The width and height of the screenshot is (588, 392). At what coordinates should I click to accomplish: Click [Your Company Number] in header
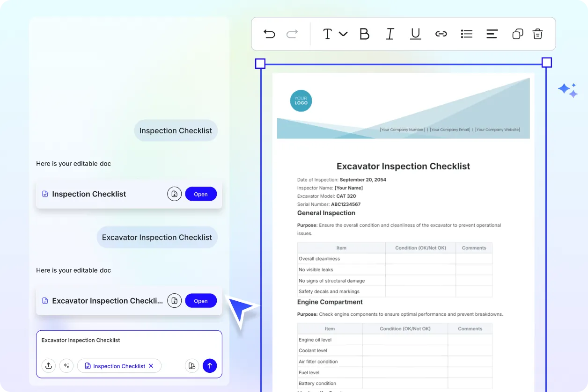click(402, 130)
